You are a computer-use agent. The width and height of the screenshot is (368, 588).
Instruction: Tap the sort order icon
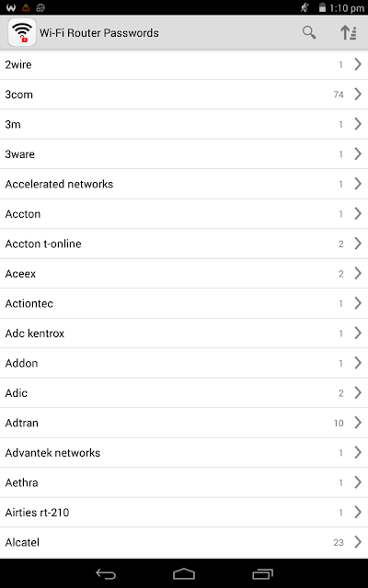348,33
